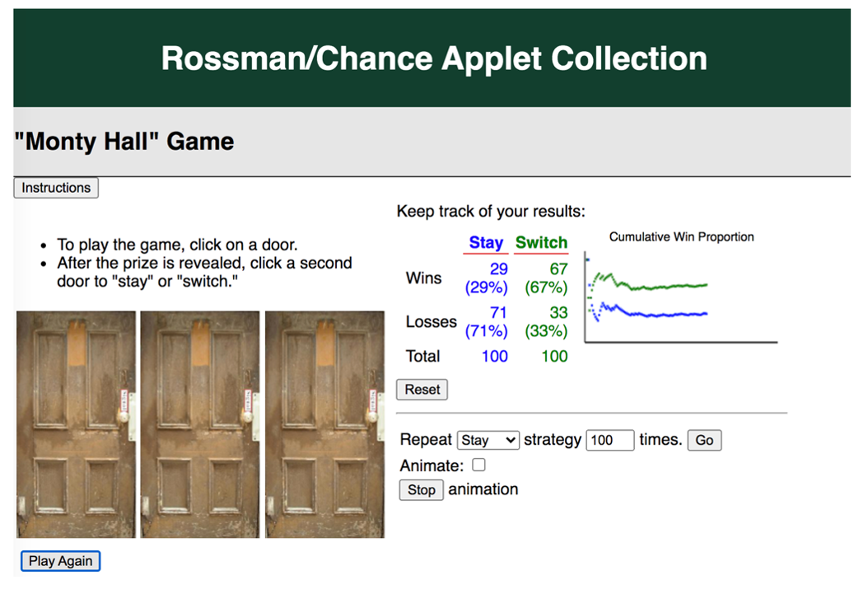Click the "Monty Hall" Game heading
This screenshot has height=589, width=868.
pyautogui.click(x=125, y=142)
